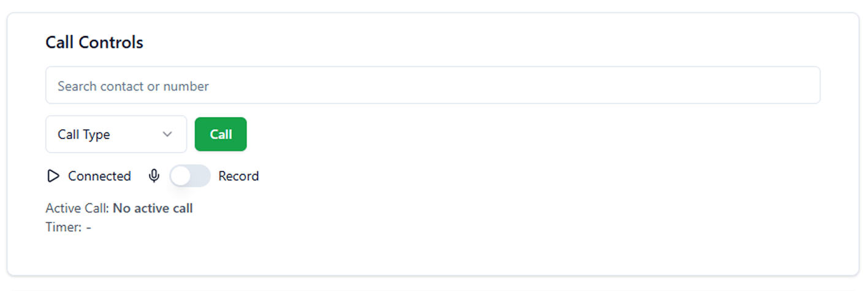
Task: Select the Call Controls heading
Action: 94,43
